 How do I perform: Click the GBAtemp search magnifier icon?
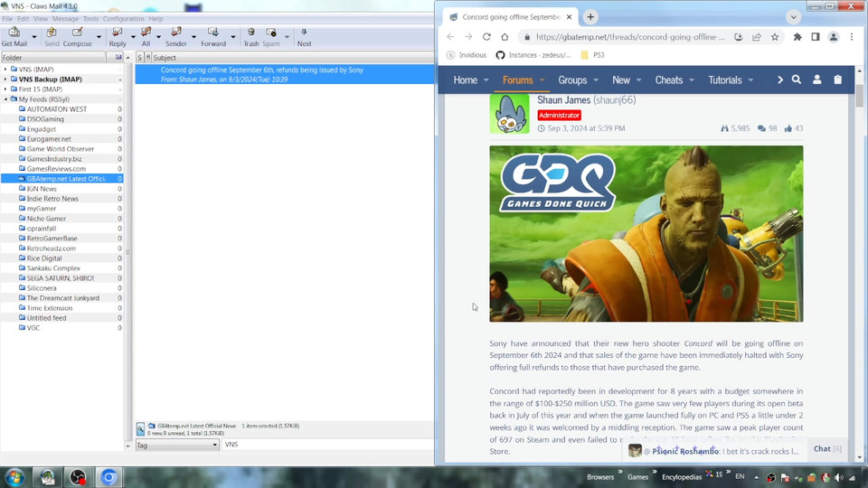click(x=796, y=80)
